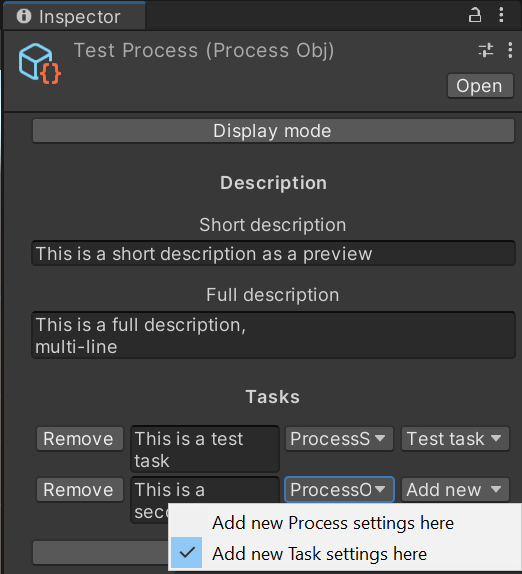Open the ProcessS dropdown on first task
Screen dimensions: 522x574
[339, 439]
